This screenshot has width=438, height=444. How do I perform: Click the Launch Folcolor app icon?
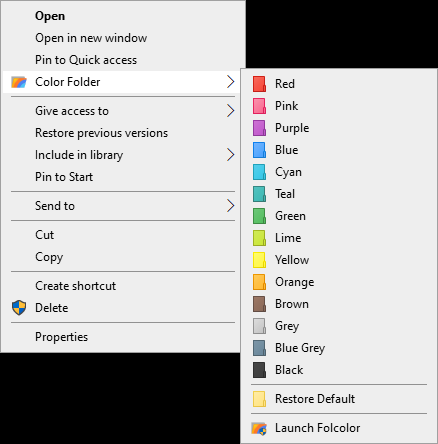(259, 428)
